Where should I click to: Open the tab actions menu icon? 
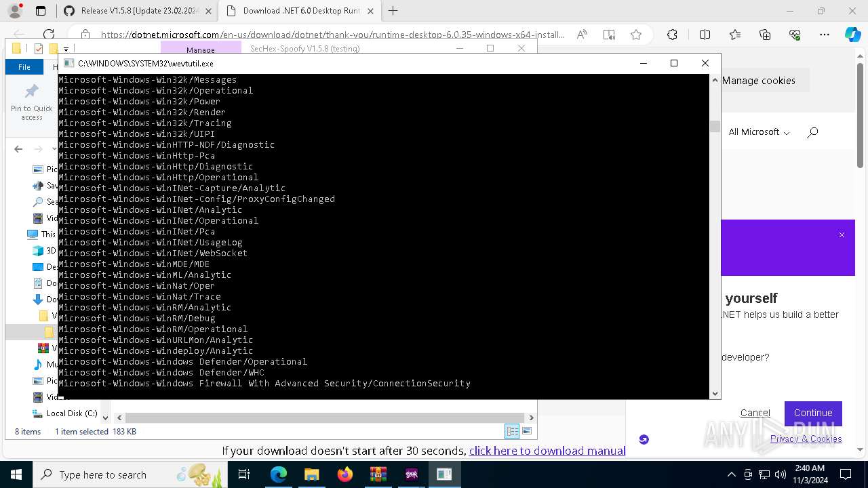tap(41, 11)
